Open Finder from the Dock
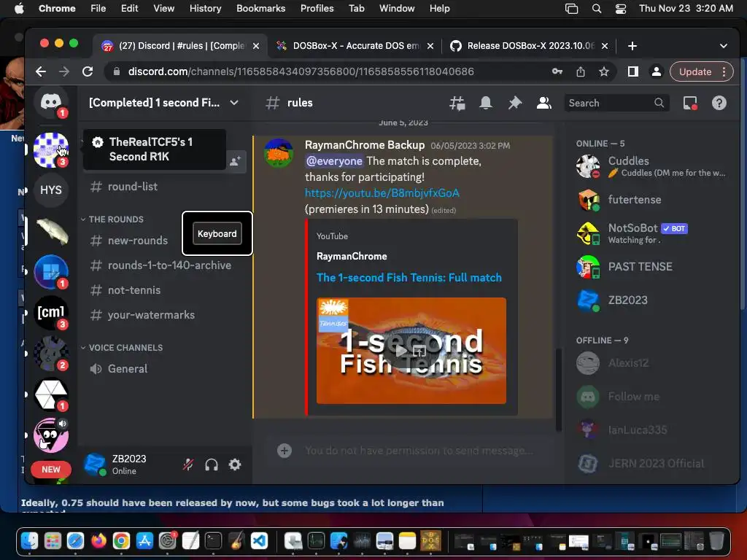 pyautogui.click(x=29, y=541)
